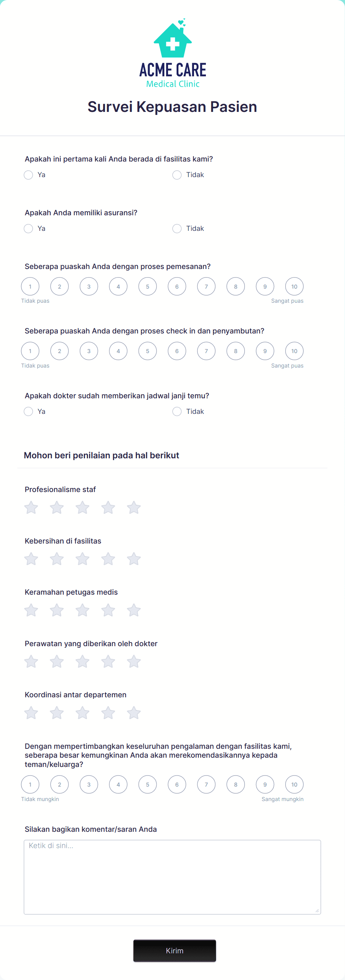Rate Kebersihan di fasilitas five stars
The image size is (345, 980).
click(x=134, y=559)
